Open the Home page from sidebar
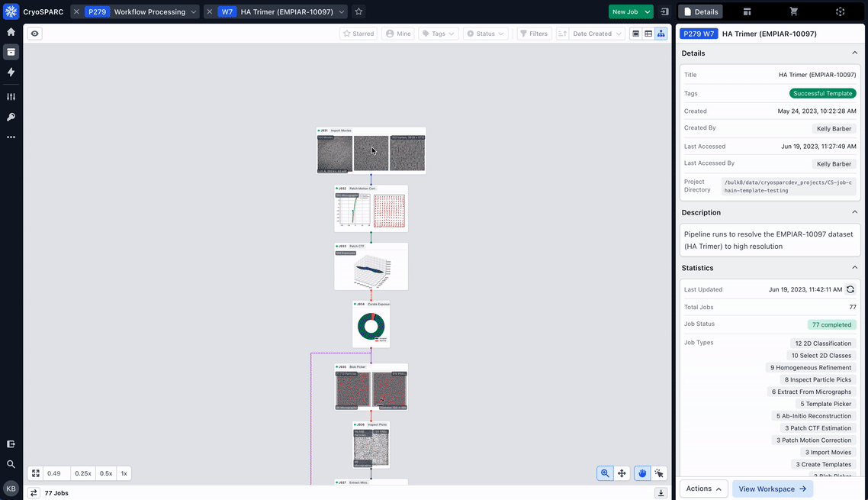Image resolution: width=868 pixels, height=500 pixels. (x=11, y=32)
